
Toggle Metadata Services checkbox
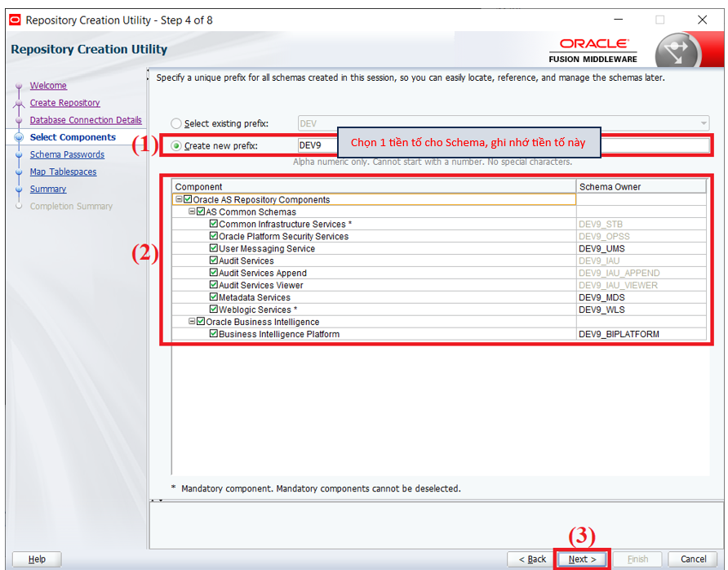click(x=214, y=297)
